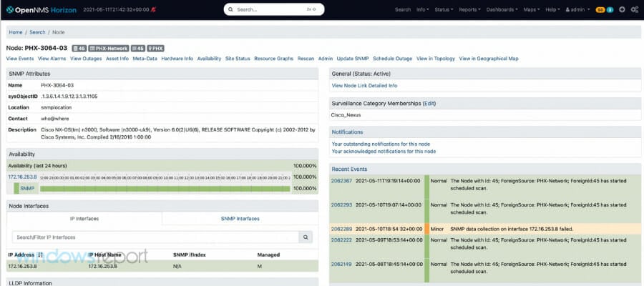
Task: Open View Outages link
Action: click(86, 59)
